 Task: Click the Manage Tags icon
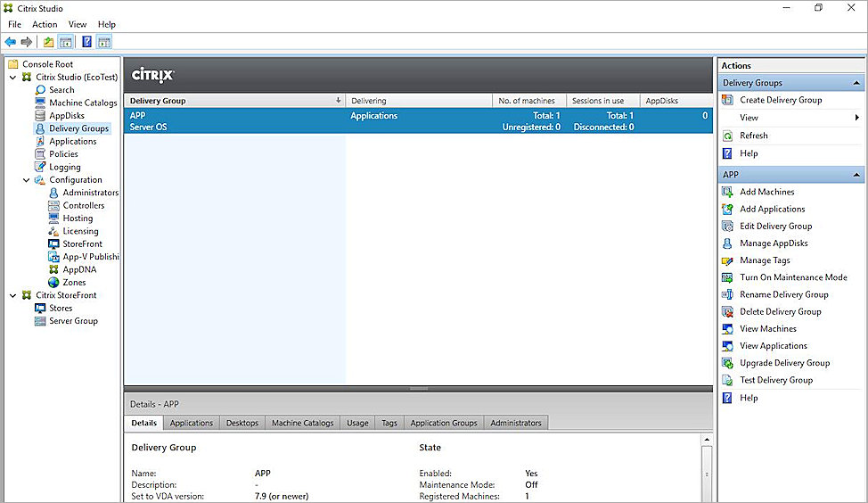[728, 260]
